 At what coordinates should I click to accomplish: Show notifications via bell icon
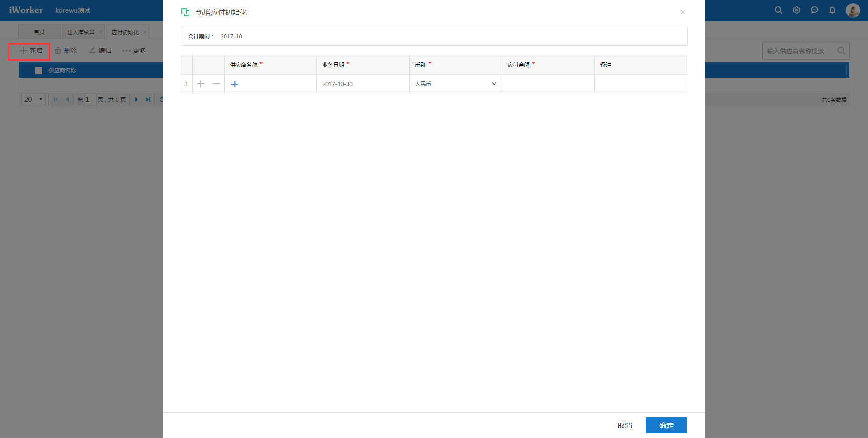[832, 10]
